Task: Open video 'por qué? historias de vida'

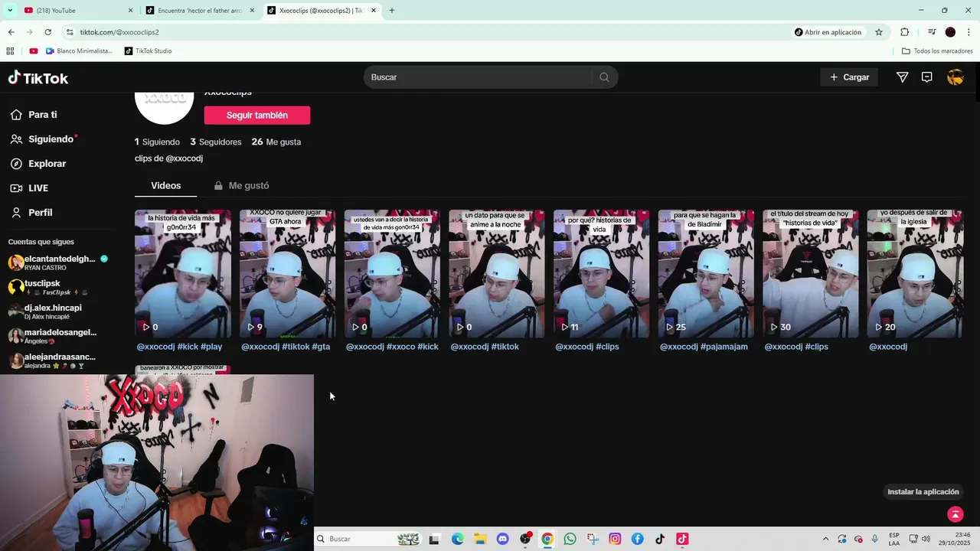Action: (601, 274)
